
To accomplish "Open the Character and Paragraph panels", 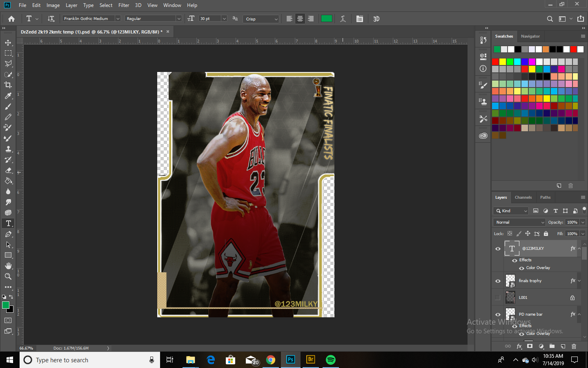I will coord(360,19).
